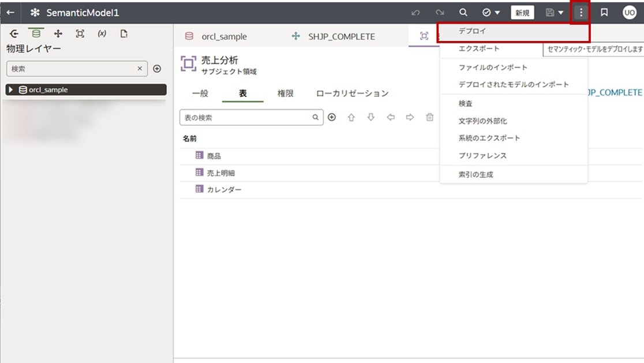Select the orcl_sample database row

click(x=86, y=89)
